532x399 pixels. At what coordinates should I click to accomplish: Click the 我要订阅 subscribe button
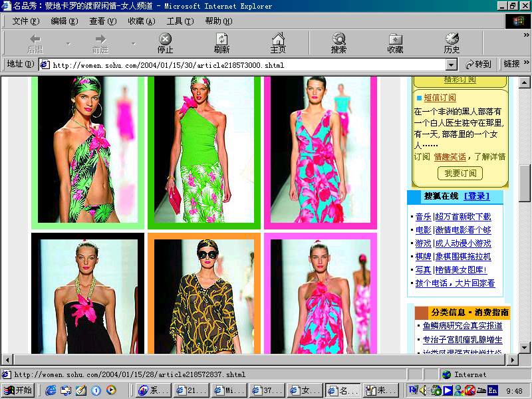460,174
